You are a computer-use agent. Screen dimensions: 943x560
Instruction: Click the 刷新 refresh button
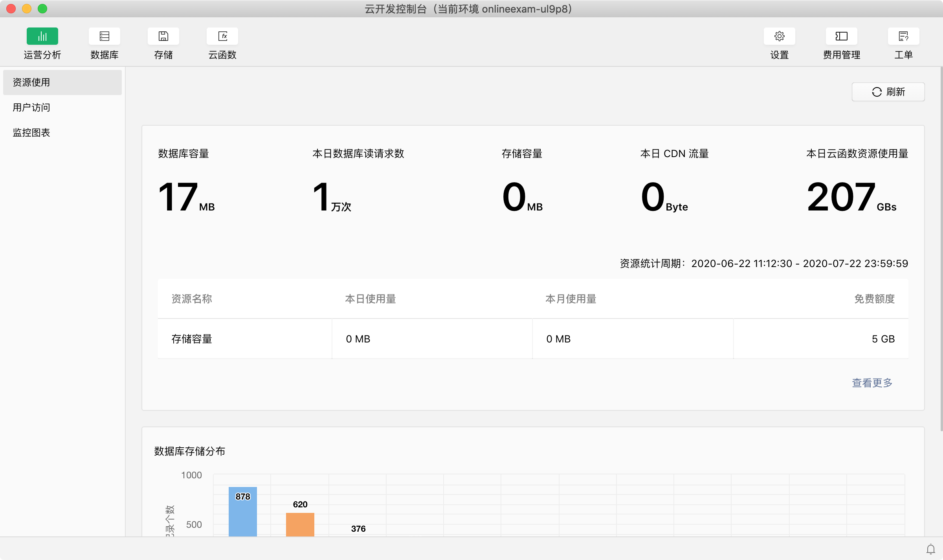point(888,92)
